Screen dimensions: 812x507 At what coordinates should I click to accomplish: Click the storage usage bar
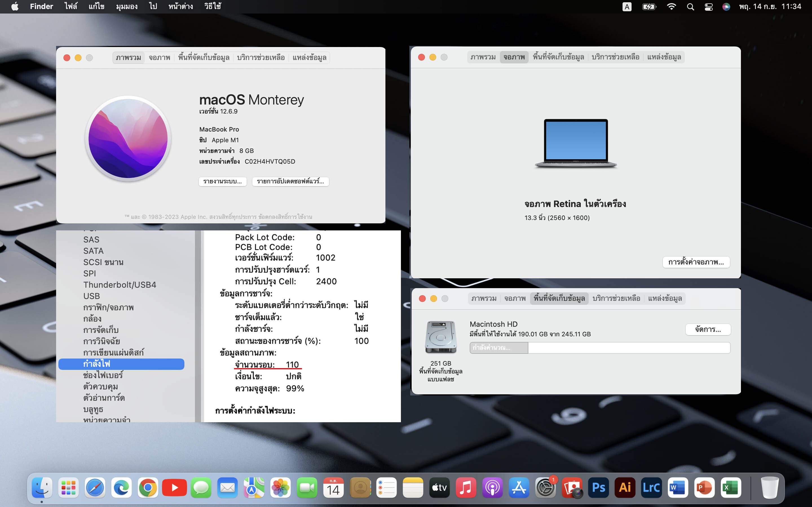[x=600, y=348]
